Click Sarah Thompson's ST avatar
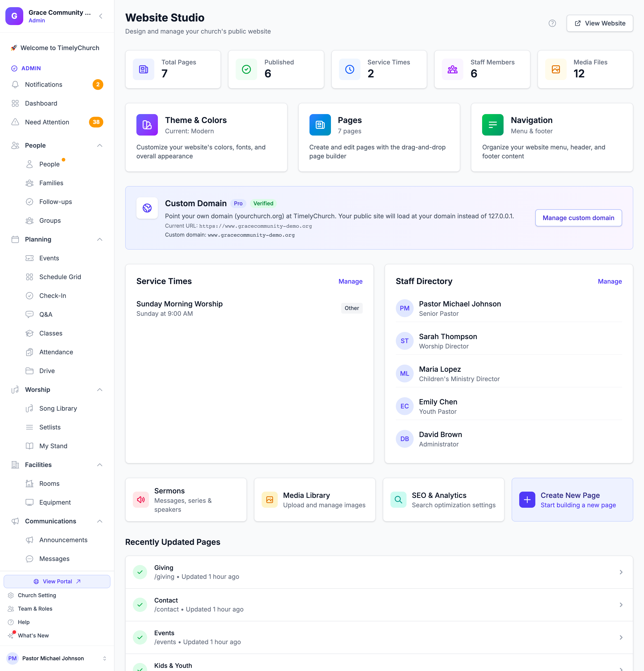The height and width of the screenshot is (671, 644). click(405, 341)
